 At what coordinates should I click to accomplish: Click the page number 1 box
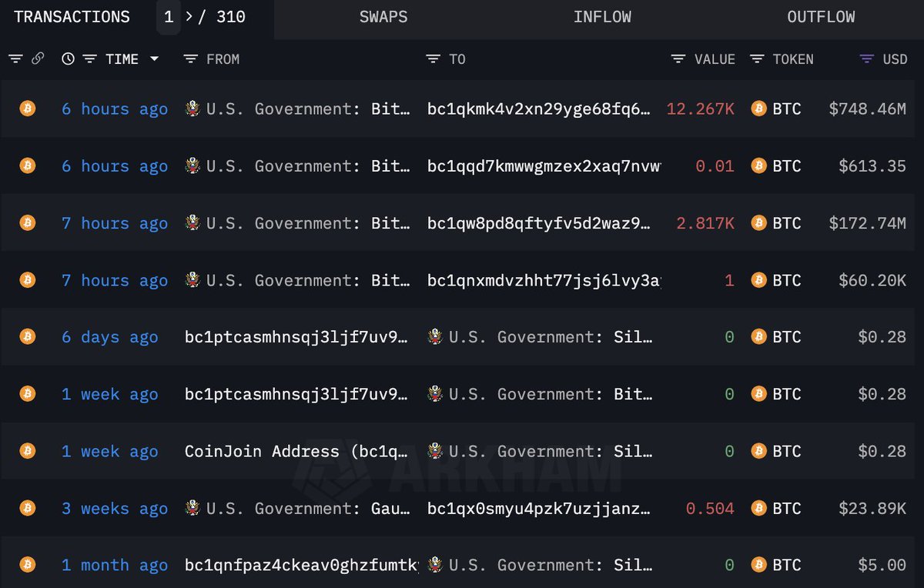tap(169, 17)
